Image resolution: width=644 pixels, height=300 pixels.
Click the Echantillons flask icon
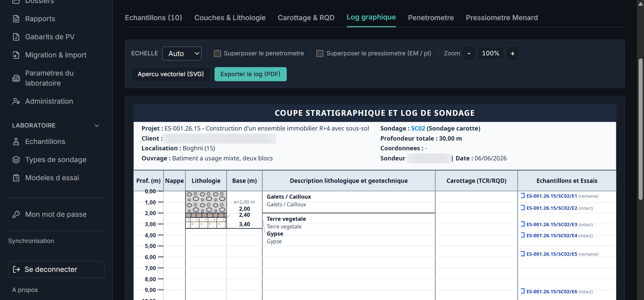(16, 142)
